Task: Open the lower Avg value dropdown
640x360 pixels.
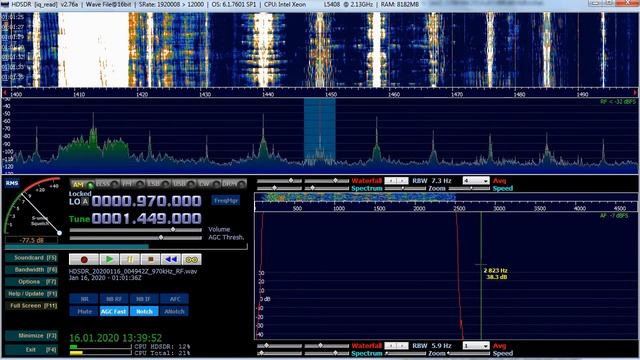Action: click(x=476, y=346)
